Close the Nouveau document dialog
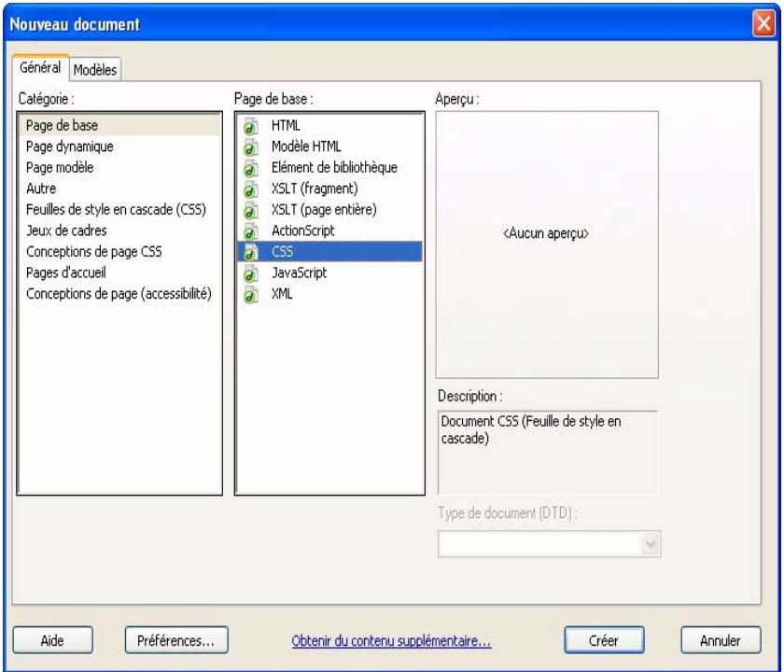The image size is (784, 672). [x=764, y=23]
